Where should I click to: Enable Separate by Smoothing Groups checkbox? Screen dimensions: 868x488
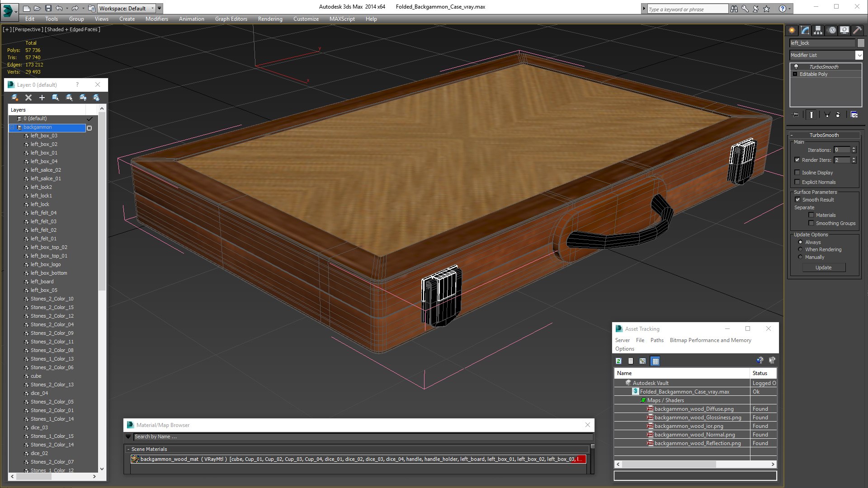pos(811,223)
